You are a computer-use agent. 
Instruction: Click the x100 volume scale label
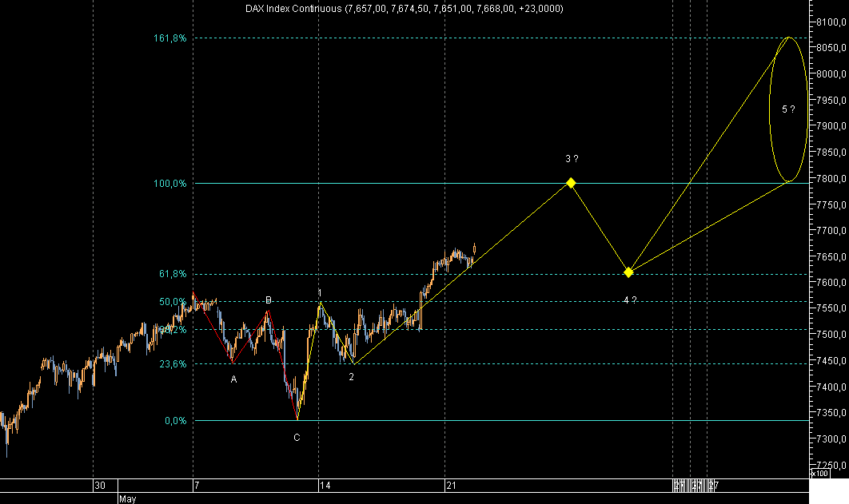[x=821, y=472]
